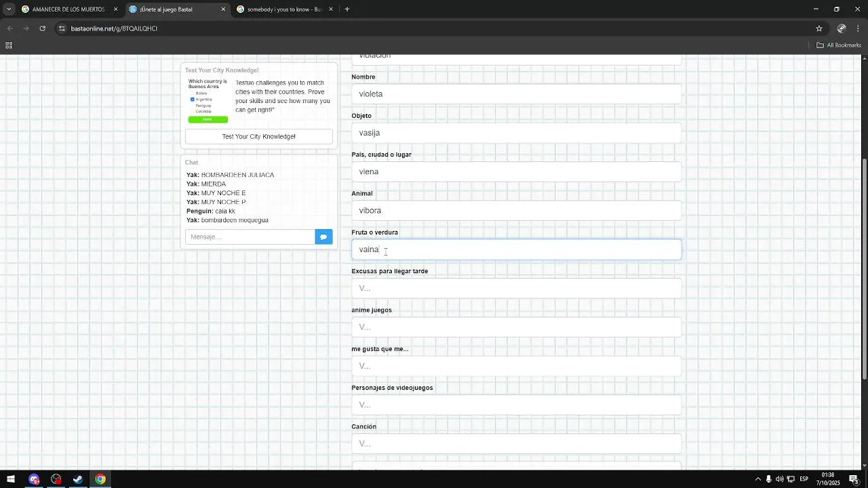Image resolution: width=868 pixels, height=488 pixels.
Task: Close the 'AMANECER DE LOS MUERTOS' tab
Action: point(115,9)
